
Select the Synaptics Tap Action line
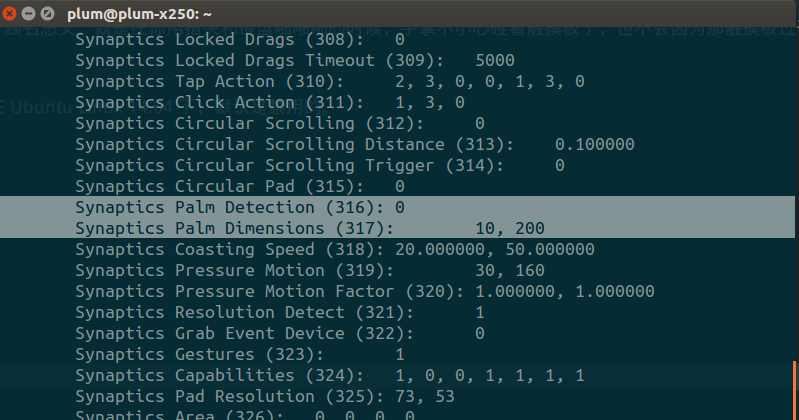(x=330, y=81)
